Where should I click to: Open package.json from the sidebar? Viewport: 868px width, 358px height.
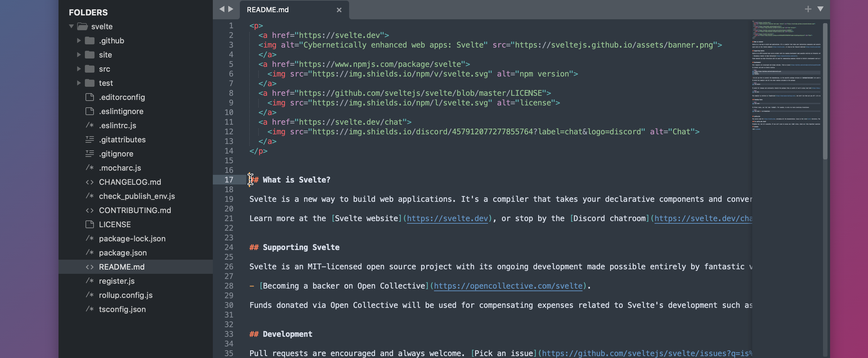123,253
